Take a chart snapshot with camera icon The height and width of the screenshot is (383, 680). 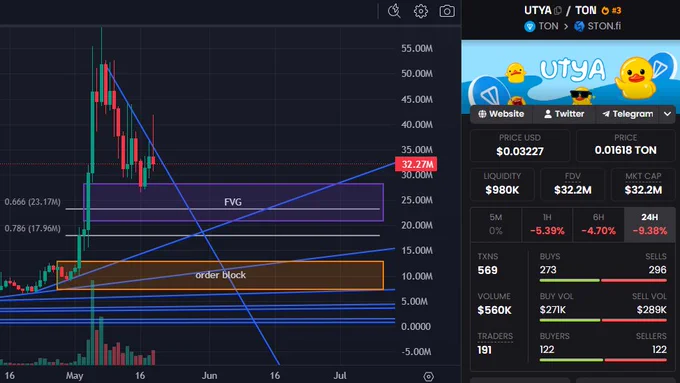click(x=447, y=11)
